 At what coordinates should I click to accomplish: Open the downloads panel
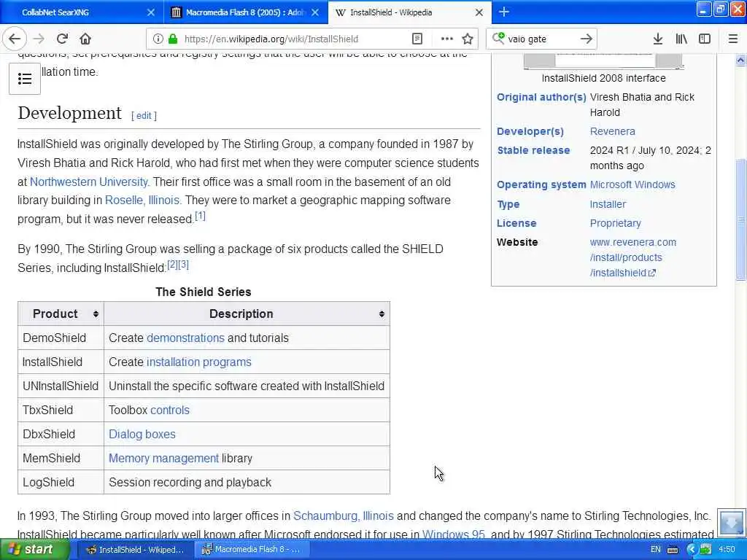(658, 39)
